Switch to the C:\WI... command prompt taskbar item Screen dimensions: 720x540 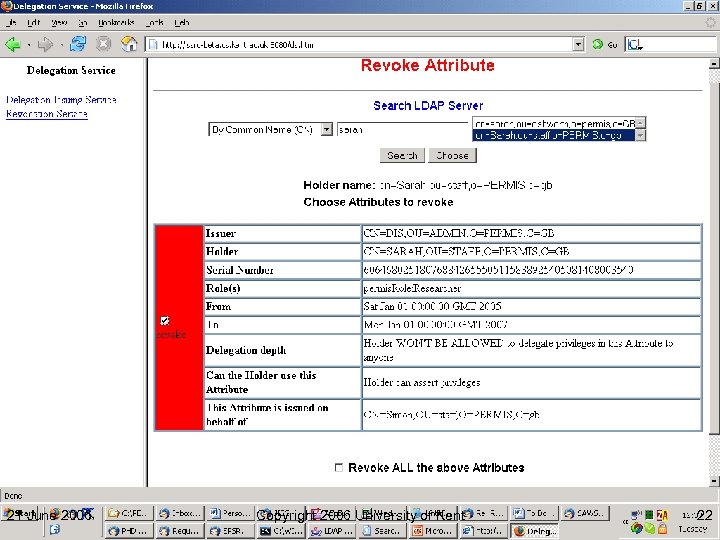(281, 531)
